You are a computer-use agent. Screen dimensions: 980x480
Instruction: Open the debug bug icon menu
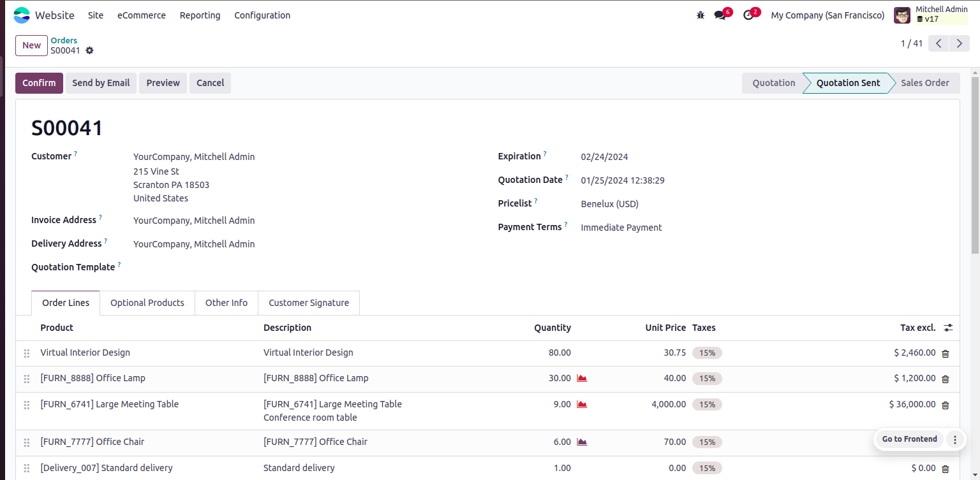tap(701, 15)
